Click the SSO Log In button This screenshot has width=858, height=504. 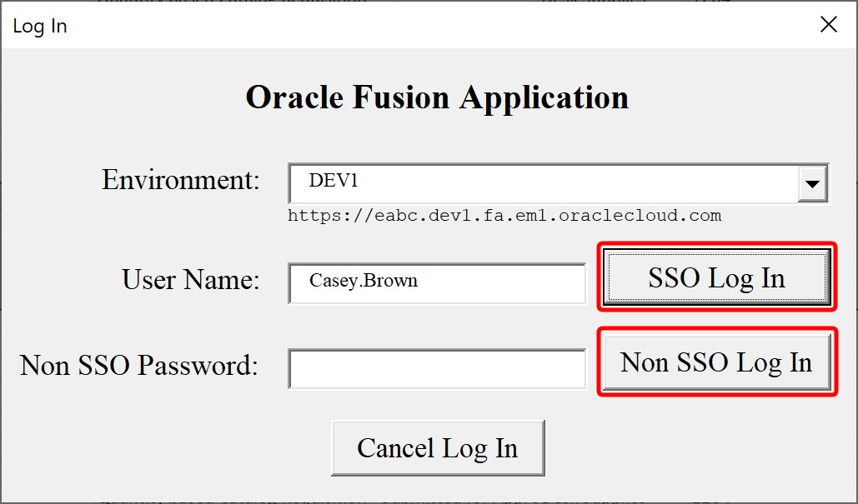coord(715,278)
